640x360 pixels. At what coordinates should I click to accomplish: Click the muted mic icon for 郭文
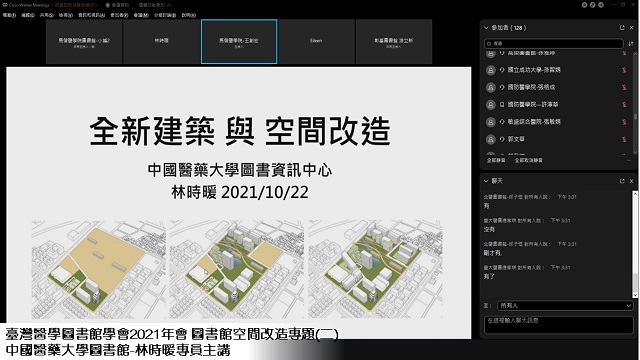coord(624,139)
